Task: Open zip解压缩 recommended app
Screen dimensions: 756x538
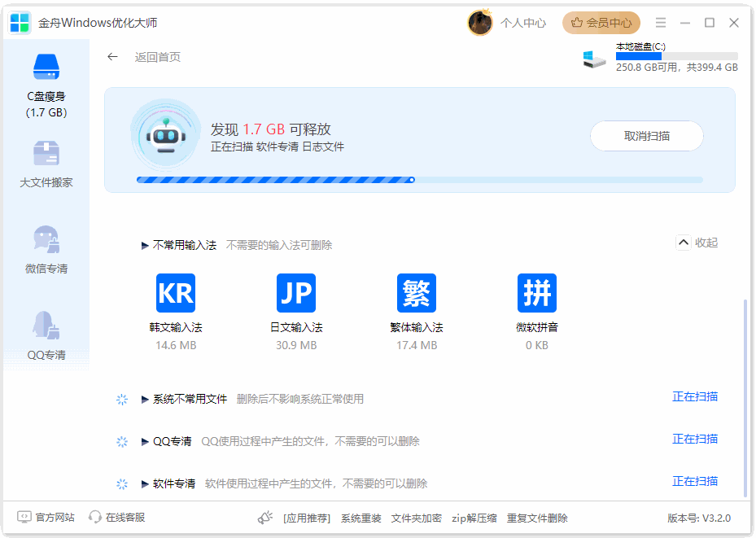Action: (474, 518)
